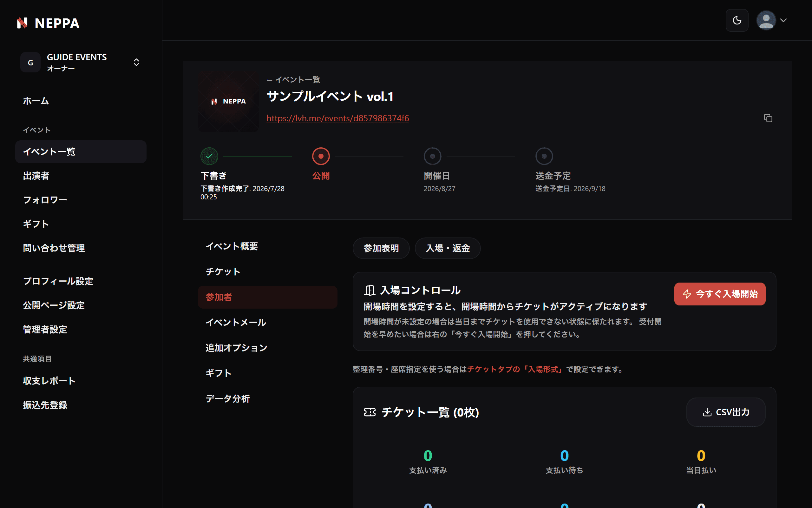812x508 pixels.
Task: Open 出演者 in the sidebar
Action: [x=81, y=176]
